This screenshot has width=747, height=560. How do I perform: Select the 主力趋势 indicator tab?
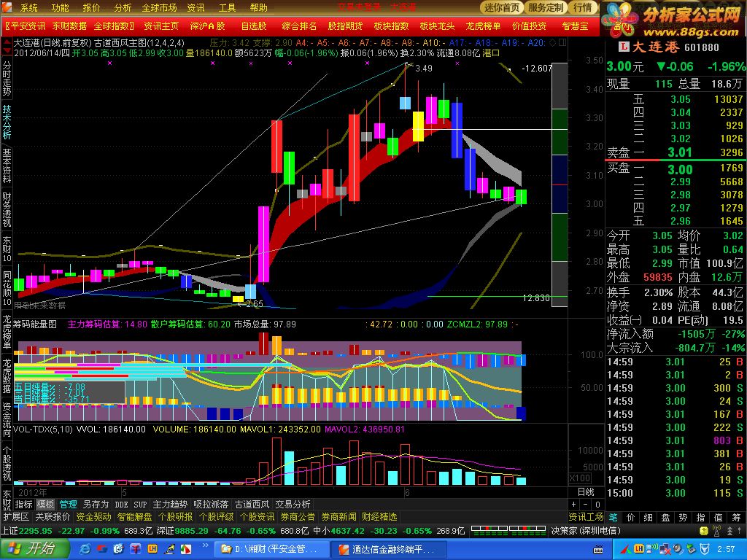click(170, 505)
